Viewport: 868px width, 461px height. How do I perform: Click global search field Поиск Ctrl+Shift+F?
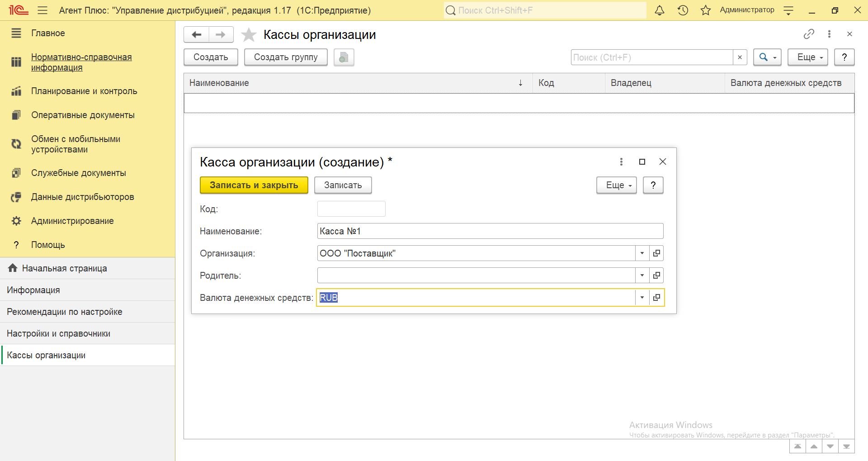[x=545, y=10]
